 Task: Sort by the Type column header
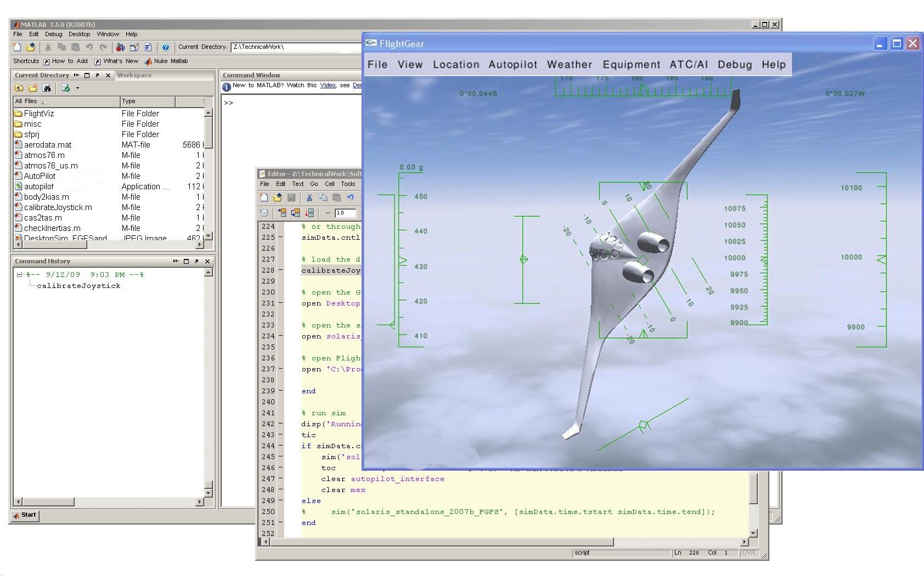(x=148, y=101)
